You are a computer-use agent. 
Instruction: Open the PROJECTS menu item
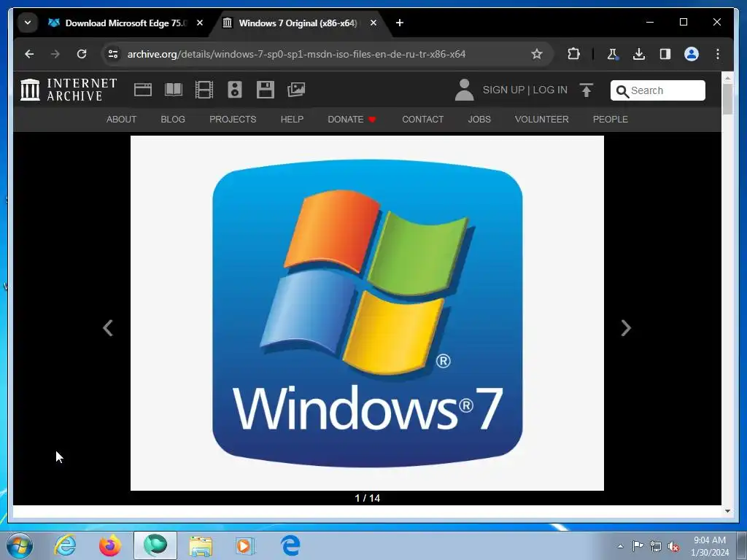point(233,119)
